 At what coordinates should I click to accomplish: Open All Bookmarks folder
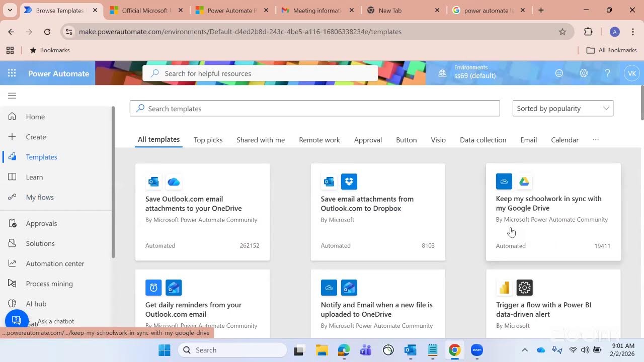pyautogui.click(x=612, y=50)
